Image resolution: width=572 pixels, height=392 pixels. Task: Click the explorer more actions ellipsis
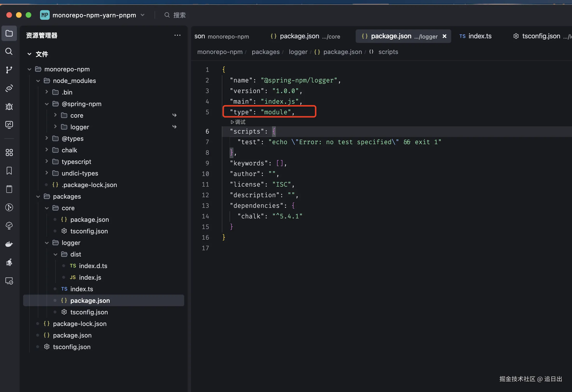pyautogui.click(x=177, y=35)
